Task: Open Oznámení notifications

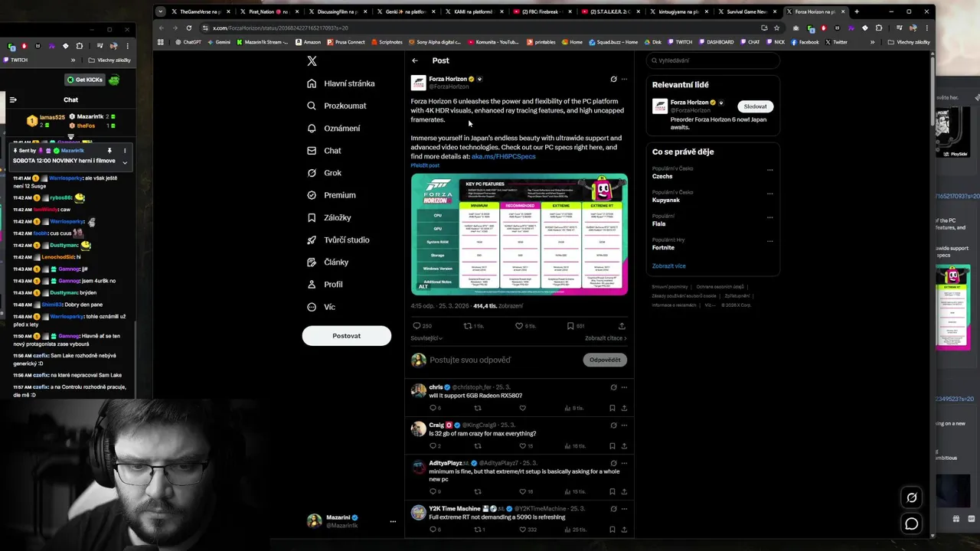Action: tap(334, 128)
